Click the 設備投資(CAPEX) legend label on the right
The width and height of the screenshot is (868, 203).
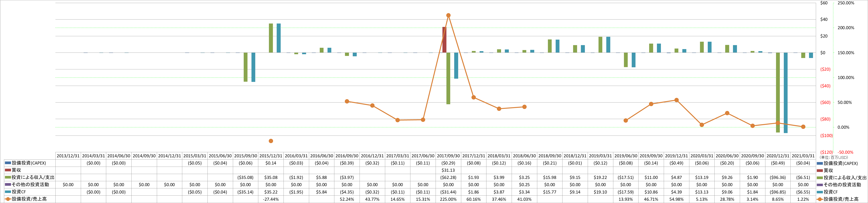841,163
